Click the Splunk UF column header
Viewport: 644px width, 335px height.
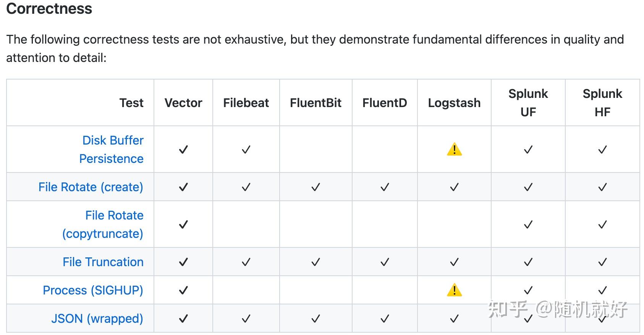[x=528, y=103]
